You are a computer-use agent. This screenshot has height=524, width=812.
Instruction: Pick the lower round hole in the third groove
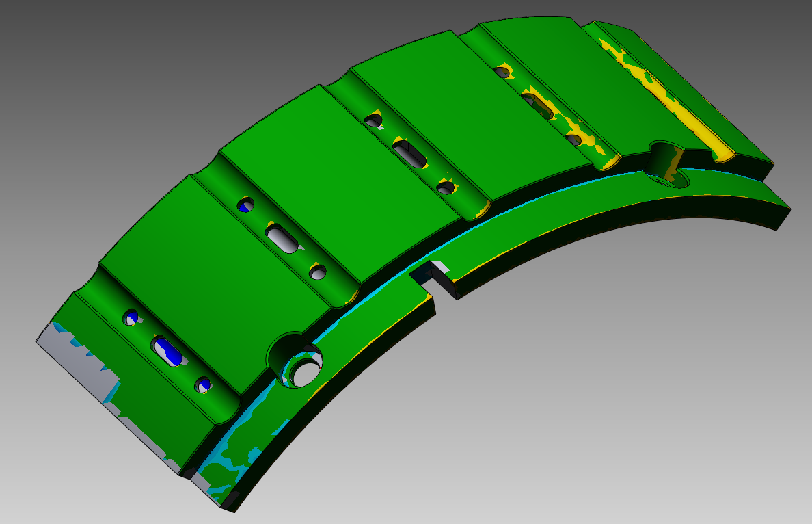click(x=446, y=187)
